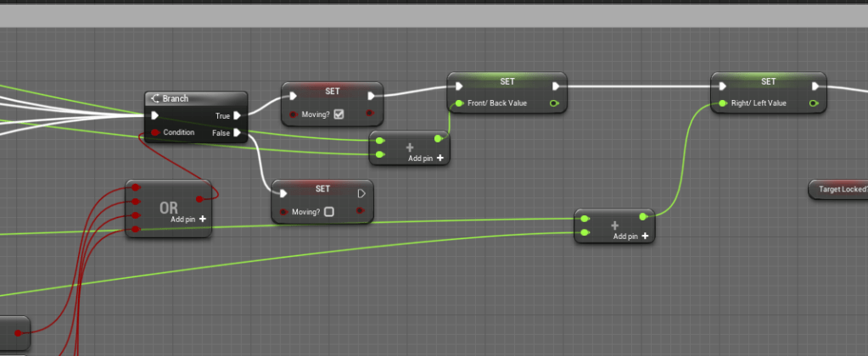
Task: Click the Branch node's True execution pin
Action: tap(238, 115)
